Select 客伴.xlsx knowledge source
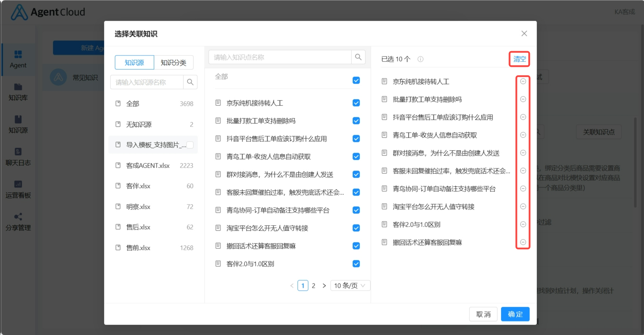This screenshot has width=644, height=335. (x=153, y=186)
